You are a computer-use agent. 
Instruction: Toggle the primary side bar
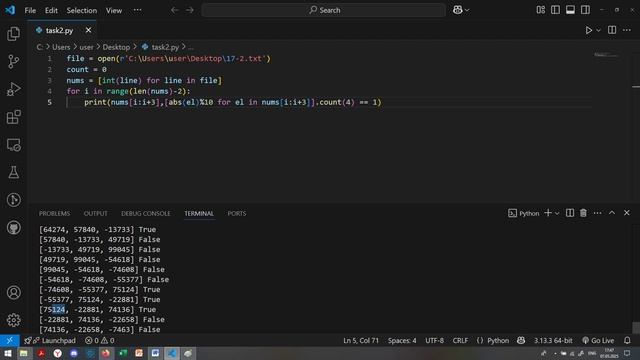(x=556, y=10)
